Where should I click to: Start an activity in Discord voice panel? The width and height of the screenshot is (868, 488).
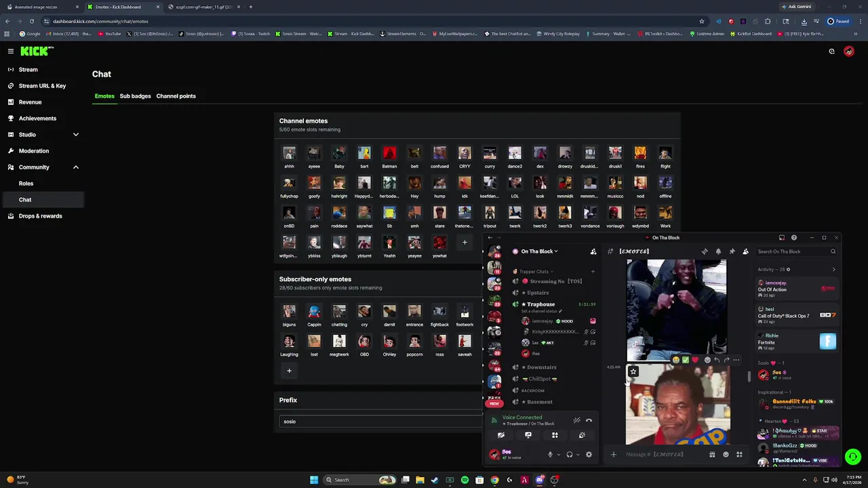(x=555, y=435)
